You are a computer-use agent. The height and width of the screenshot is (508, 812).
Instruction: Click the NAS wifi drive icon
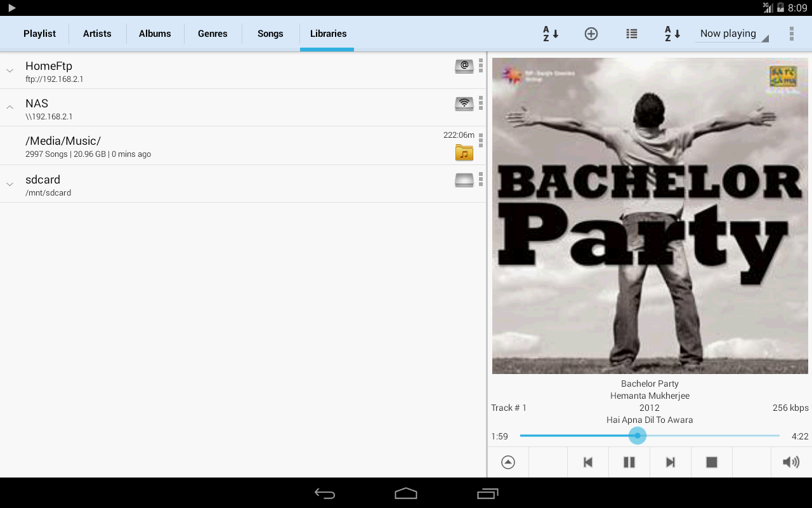pos(464,104)
